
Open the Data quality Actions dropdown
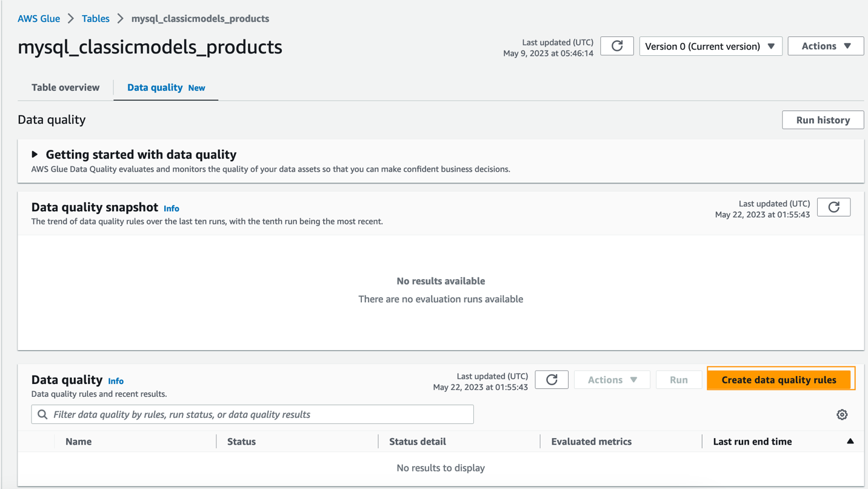pos(612,380)
